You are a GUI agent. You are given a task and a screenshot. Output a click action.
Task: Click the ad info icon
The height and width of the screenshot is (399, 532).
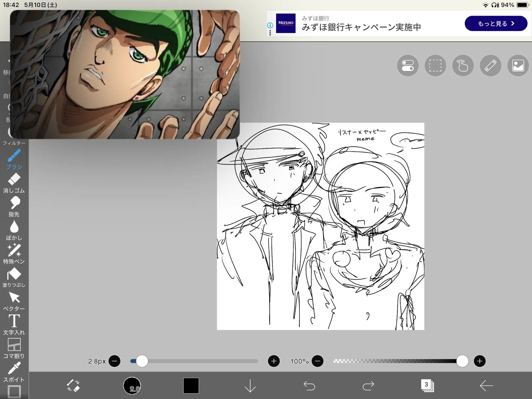270,25
